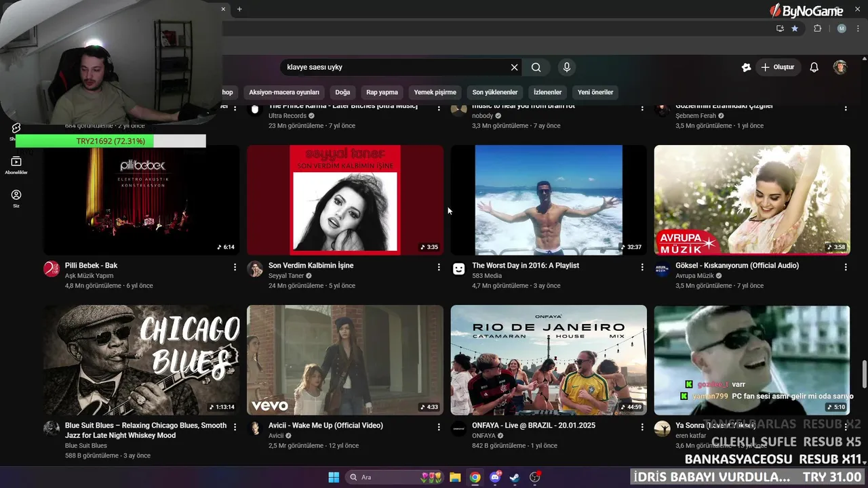Open Aşk Müzik Yapım channel avatar
Viewport: 868px width, 488px height.
pos(52,269)
